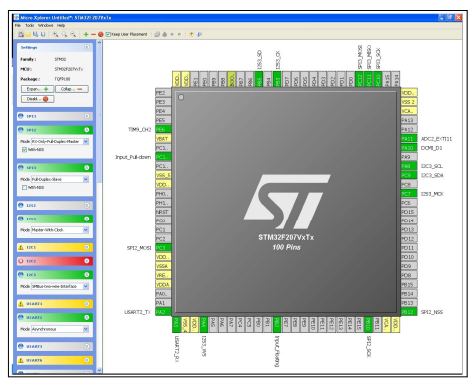
Task: Click the warning icon on USART6 panel
Action: (x=21, y=360)
